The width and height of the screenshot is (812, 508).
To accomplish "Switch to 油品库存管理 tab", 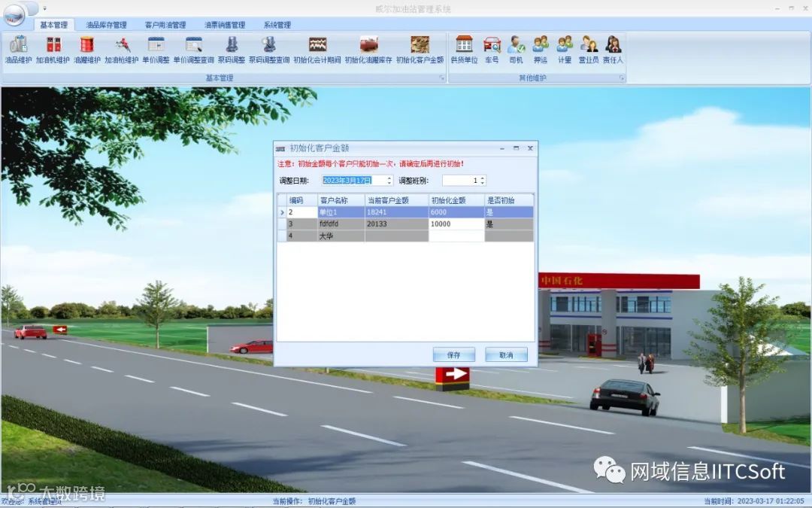I will (106, 24).
